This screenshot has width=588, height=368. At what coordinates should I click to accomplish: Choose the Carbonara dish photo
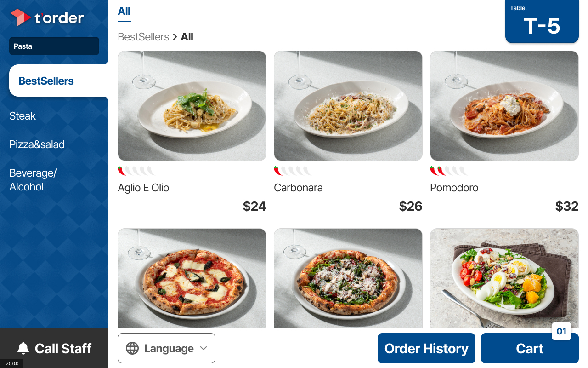[x=348, y=106]
